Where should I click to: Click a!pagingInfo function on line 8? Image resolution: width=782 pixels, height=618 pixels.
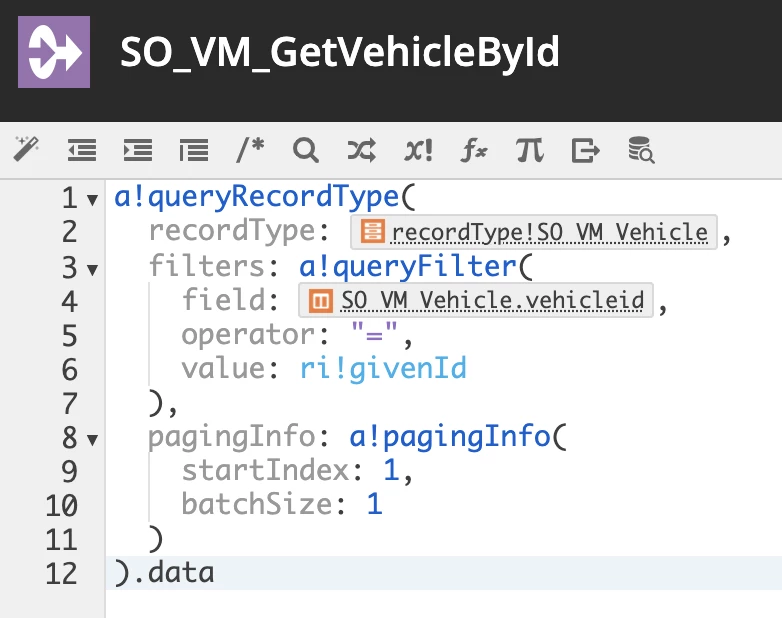450,437
